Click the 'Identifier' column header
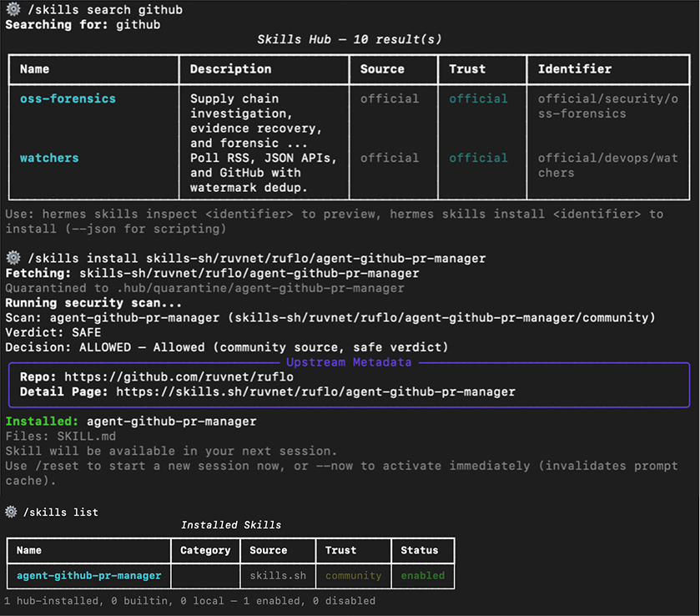The height and width of the screenshot is (616, 700). pos(575,69)
